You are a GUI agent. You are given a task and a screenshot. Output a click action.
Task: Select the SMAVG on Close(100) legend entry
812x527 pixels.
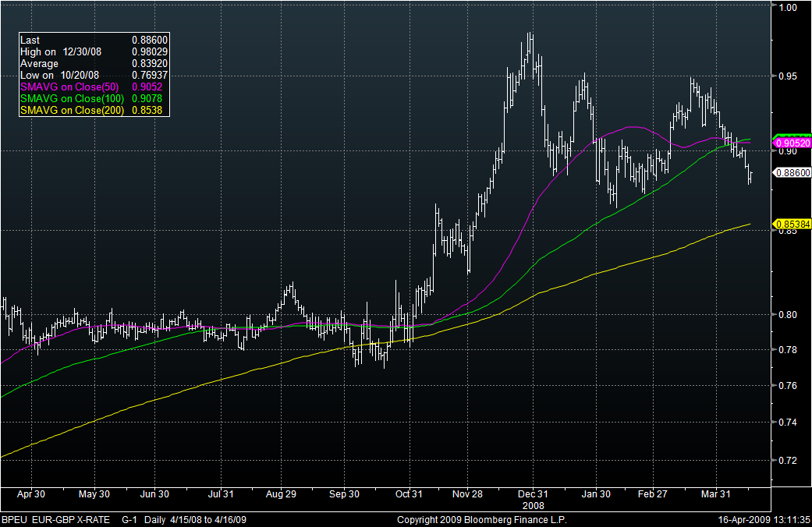pyautogui.click(x=94, y=98)
